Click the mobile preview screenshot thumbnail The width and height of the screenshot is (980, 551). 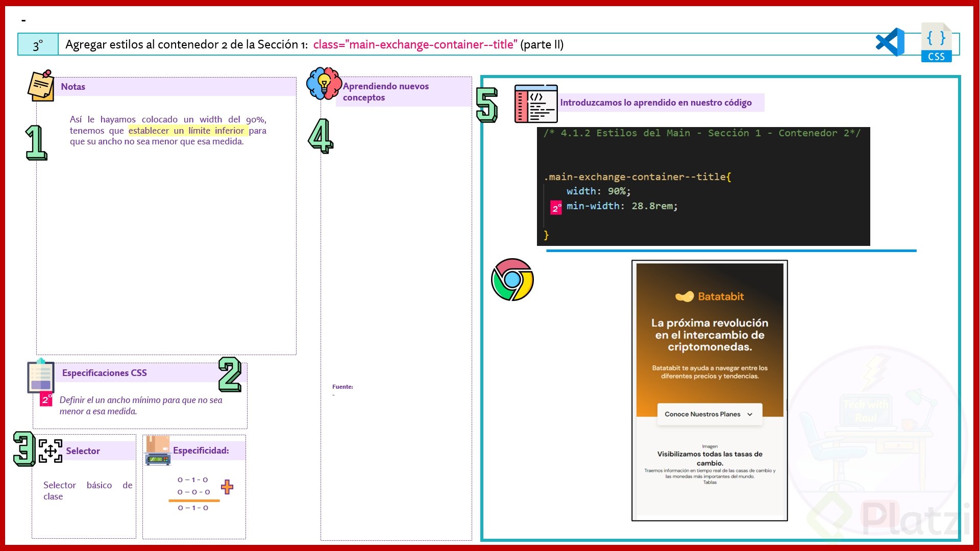click(709, 390)
